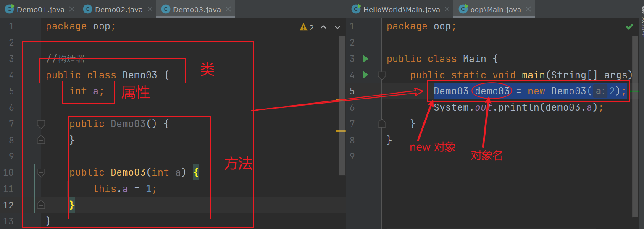Run the Main class from gutter
The height and width of the screenshot is (229, 644).
click(x=365, y=59)
